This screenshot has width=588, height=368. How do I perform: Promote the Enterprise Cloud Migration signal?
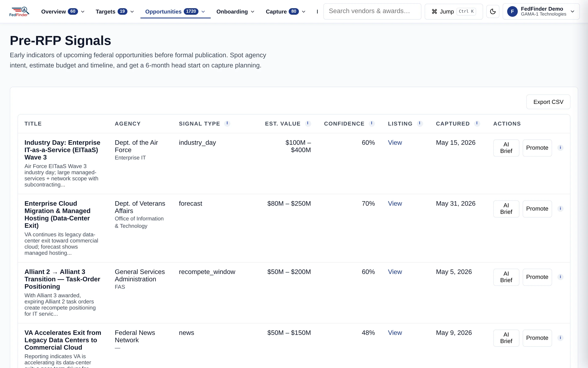tap(537, 209)
